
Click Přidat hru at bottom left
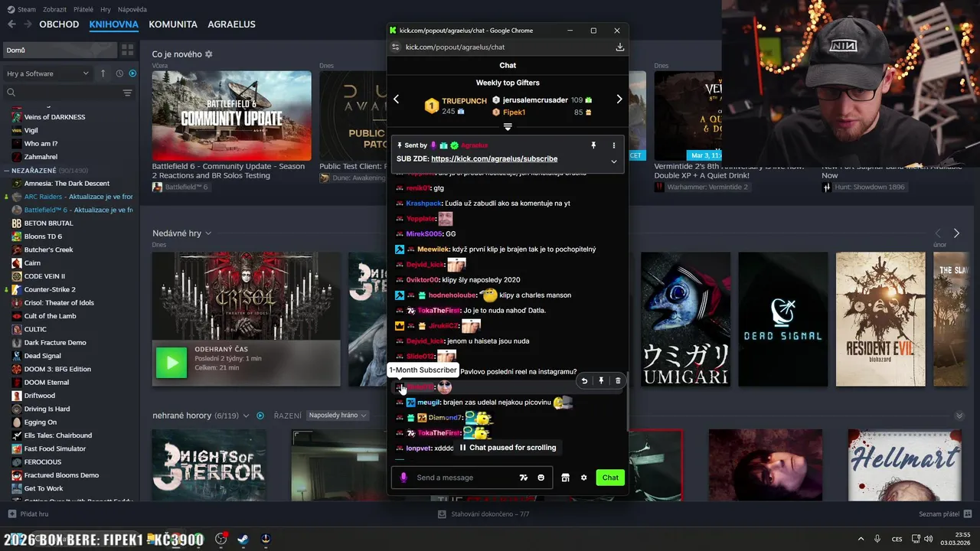click(x=28, y=514)
